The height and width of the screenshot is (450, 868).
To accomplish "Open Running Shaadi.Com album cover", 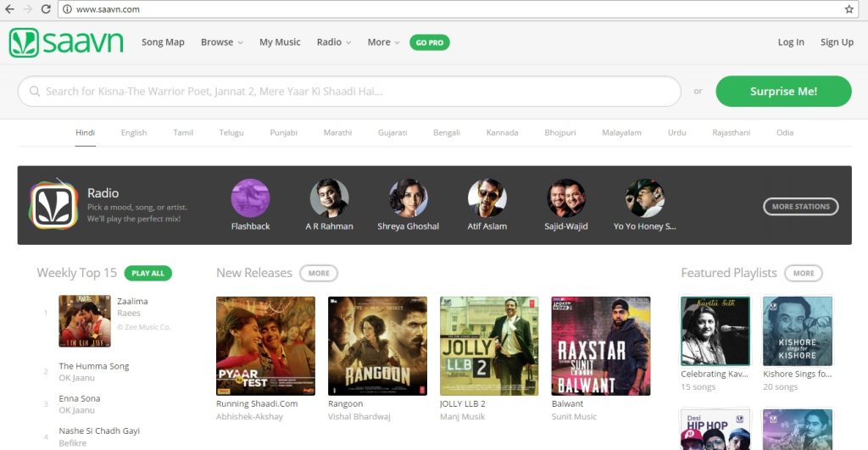I will point(265,346).
